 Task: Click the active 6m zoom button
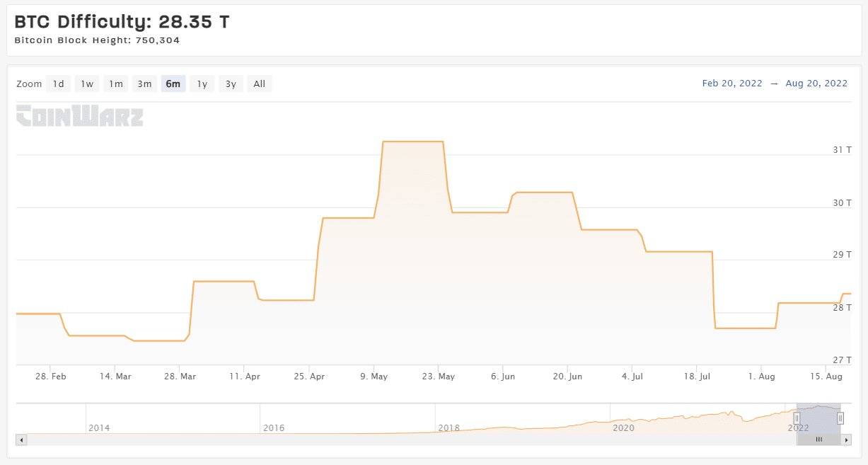coord(173,84)
